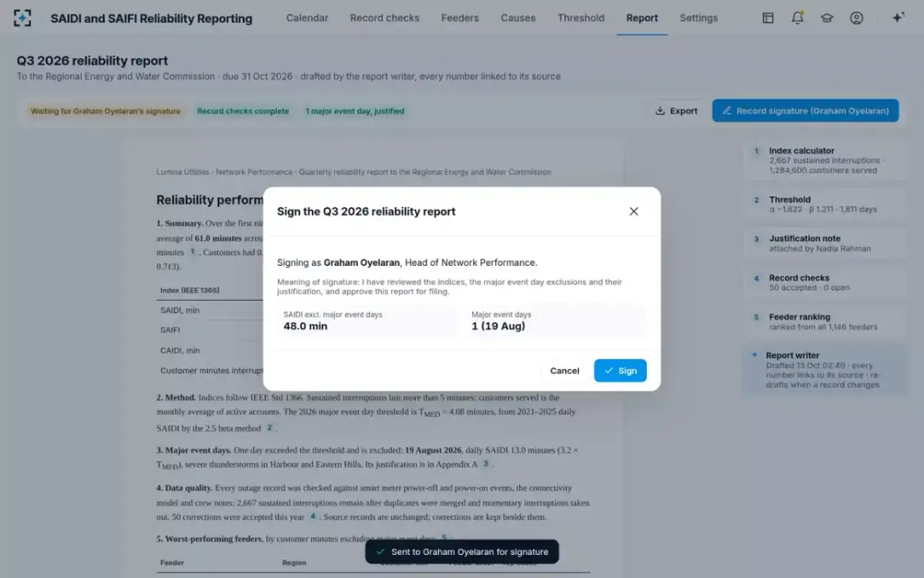Open the Threshold source card
The width and height of the screenshot is (924, 578).
click(x=825, y=204)
